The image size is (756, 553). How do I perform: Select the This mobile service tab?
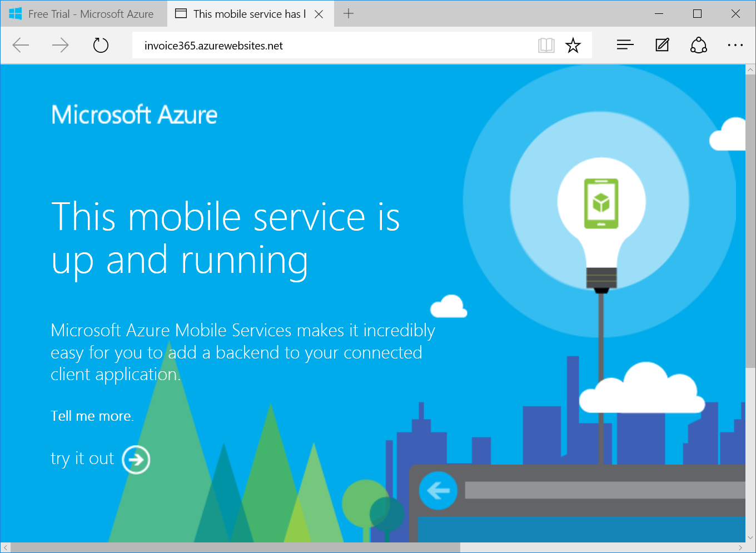[x=250, y=14]
